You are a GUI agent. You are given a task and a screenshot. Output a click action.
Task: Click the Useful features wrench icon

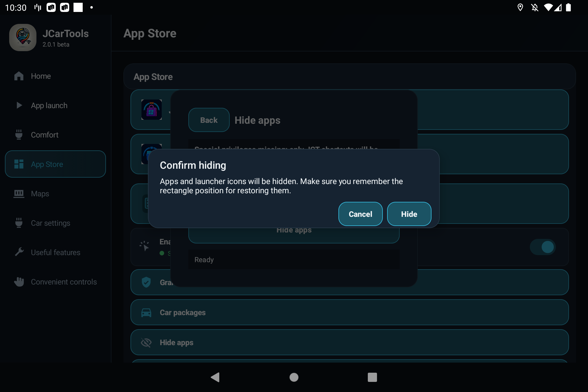point(19,252)
